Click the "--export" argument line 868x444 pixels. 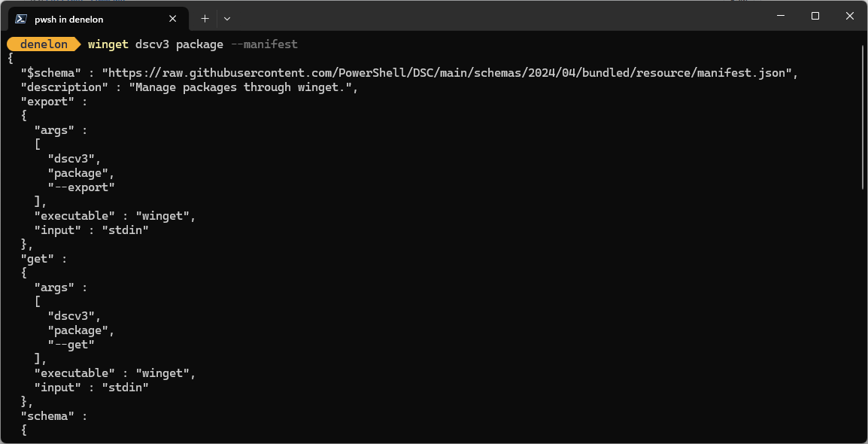(x=80, y=187)
